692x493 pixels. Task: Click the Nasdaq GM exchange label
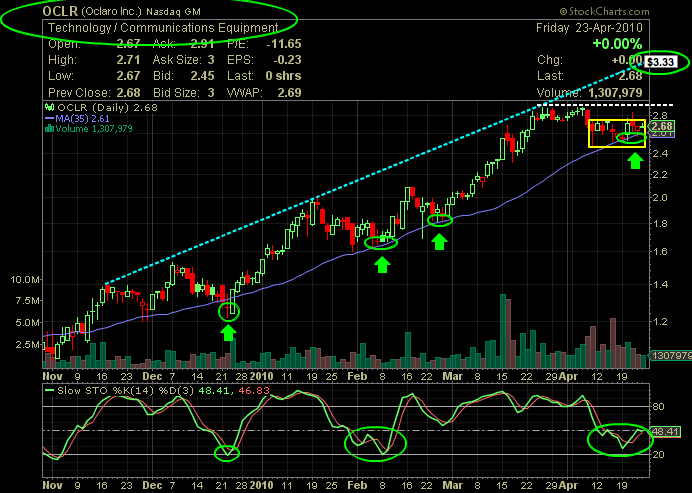[175, 12]
